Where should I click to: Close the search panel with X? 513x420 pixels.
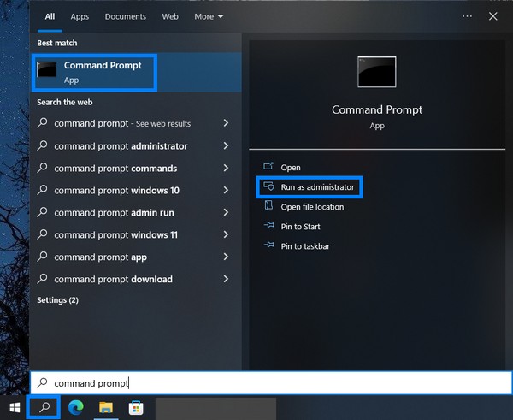(492, 16)
